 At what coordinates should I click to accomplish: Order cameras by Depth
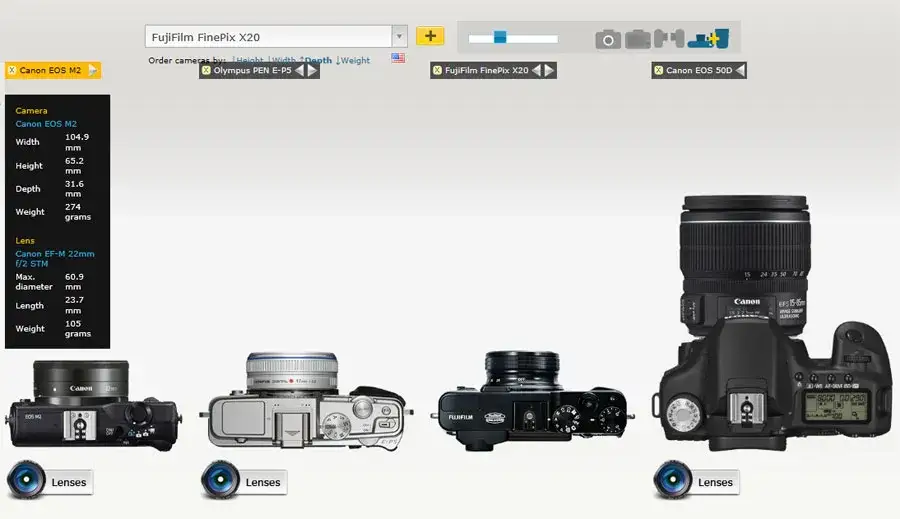click(x=318, y=60)
